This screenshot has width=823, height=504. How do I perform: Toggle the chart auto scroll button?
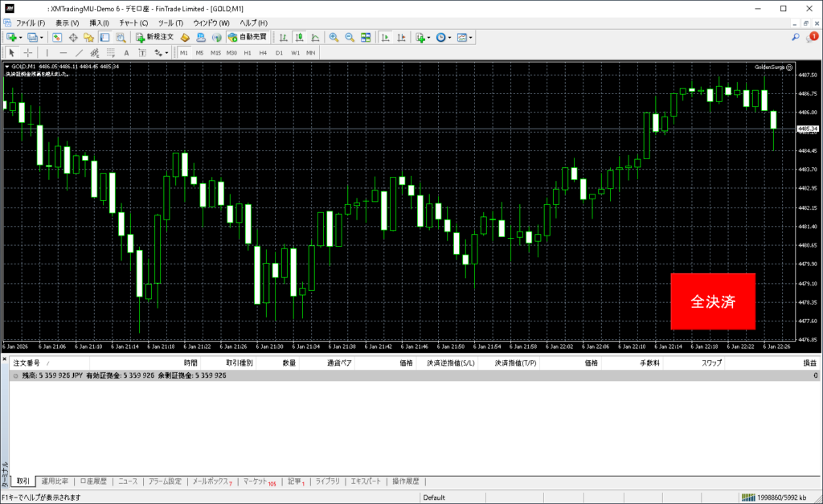(x=386, y=37)
